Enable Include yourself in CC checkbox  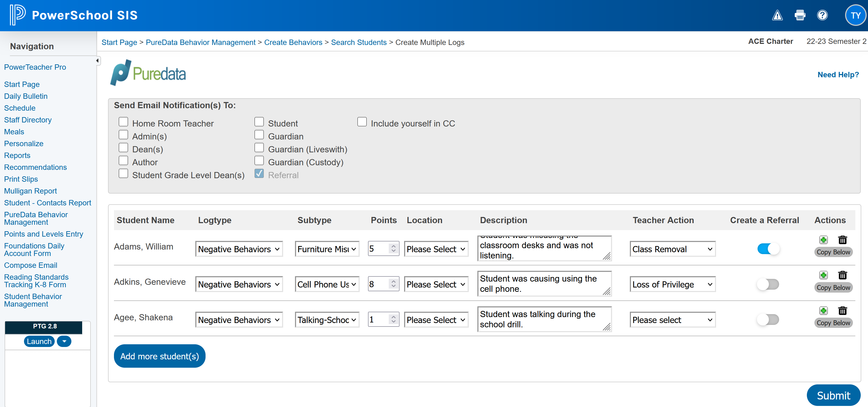(x=362, y=122)
